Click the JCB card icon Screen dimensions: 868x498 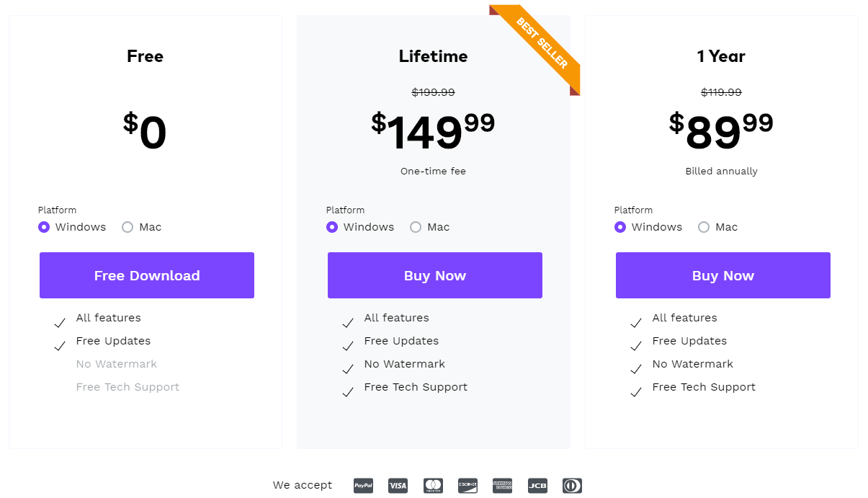[x=537, y=486]
